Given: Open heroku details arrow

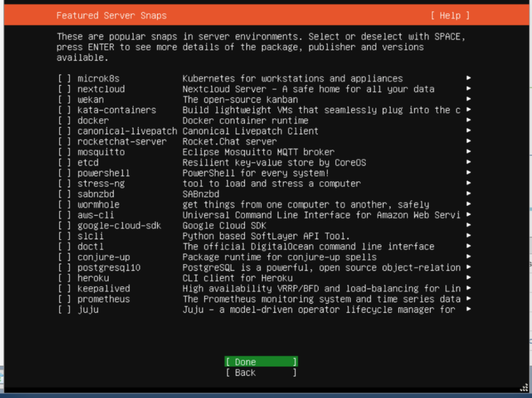Looking at the screenshot, I should 469,278.
